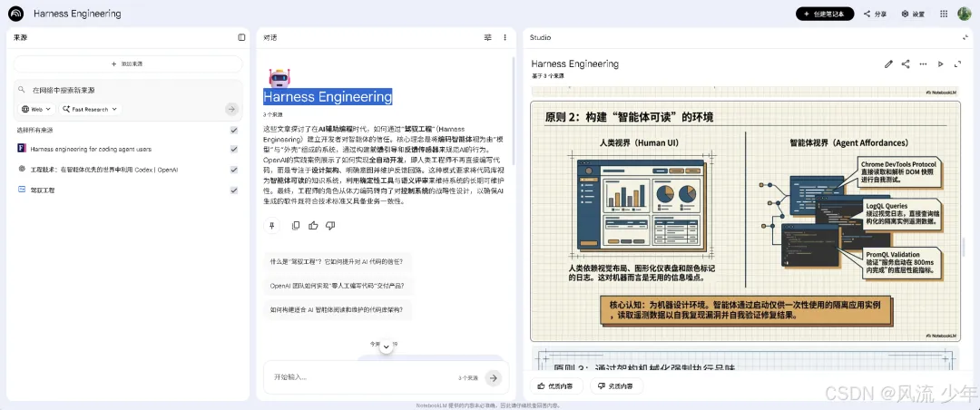Click the OpenAI source icon

coord(22,169)
